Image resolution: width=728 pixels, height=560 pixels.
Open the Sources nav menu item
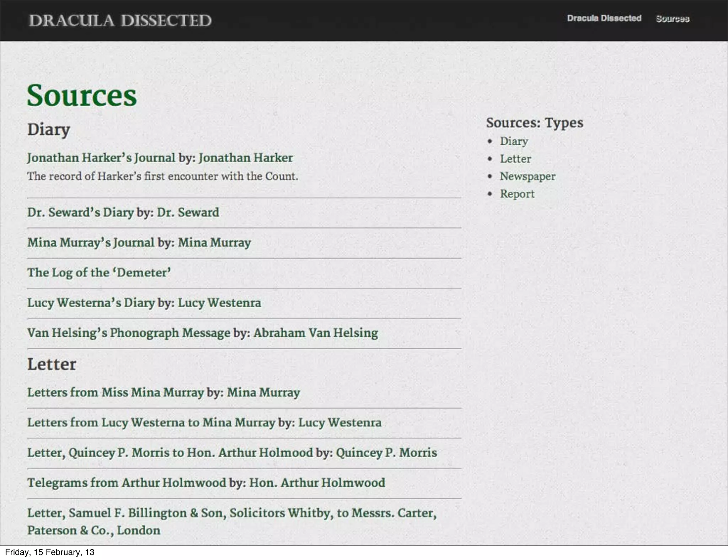coord(672,19)
